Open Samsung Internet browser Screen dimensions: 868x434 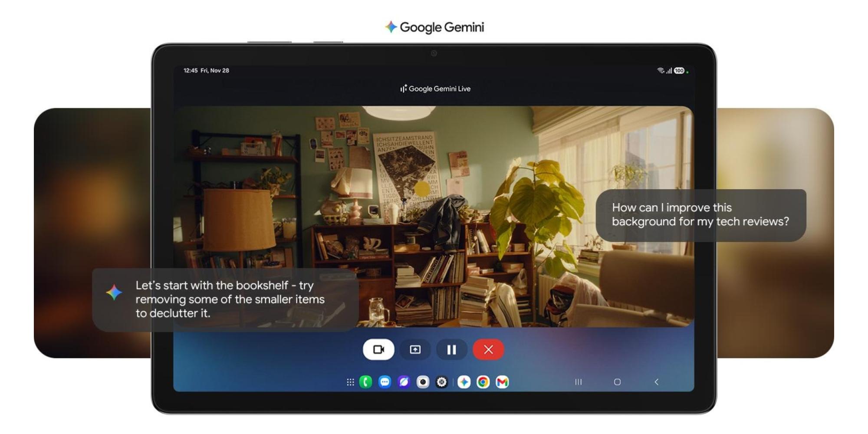[x=404, y=382]
